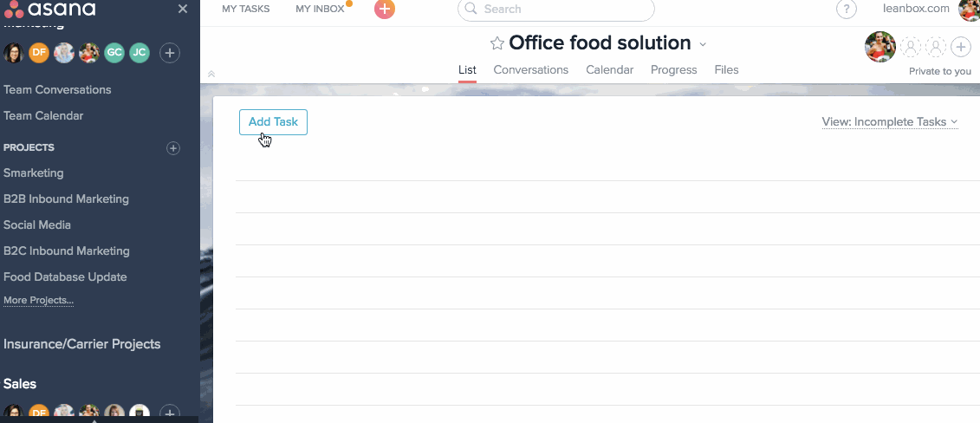Add project member via plus icon top right
This screenshot has width=980, height=423.
point(961,47)
